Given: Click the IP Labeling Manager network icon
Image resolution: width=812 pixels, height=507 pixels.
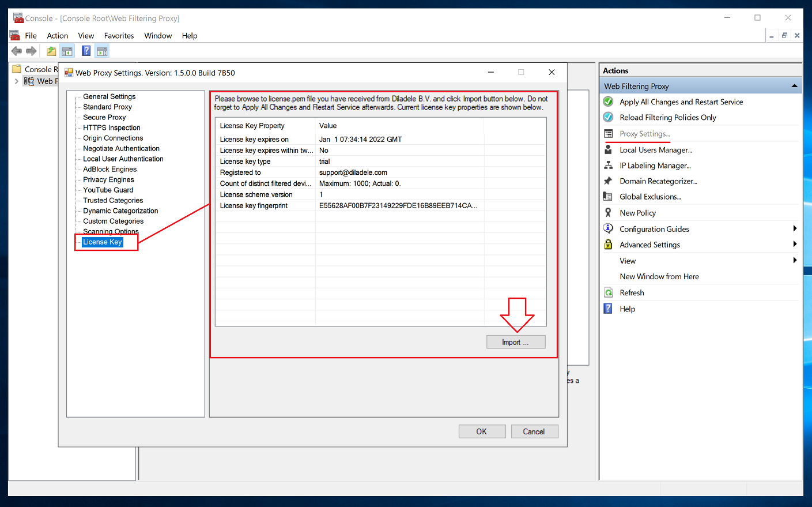Looking at the screenshot, I should coord(608,165).
